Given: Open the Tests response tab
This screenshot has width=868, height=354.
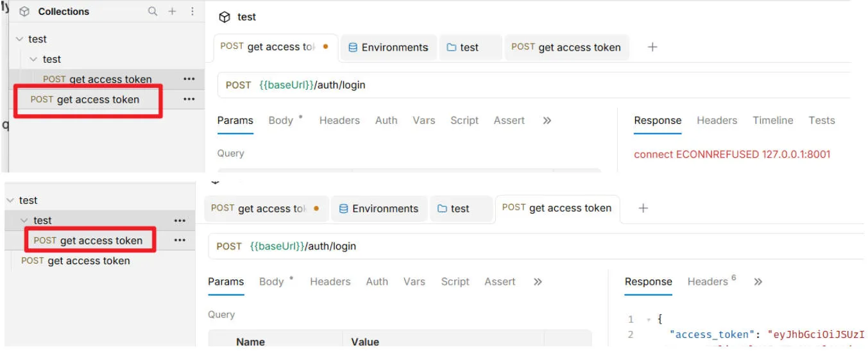Looking at the screenshot, I should [x=821, y=121].
